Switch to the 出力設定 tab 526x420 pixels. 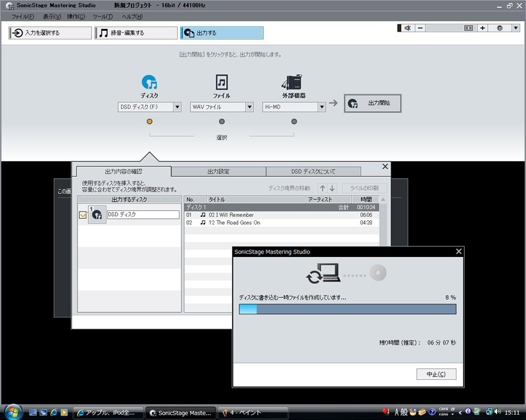pos(218,172)
